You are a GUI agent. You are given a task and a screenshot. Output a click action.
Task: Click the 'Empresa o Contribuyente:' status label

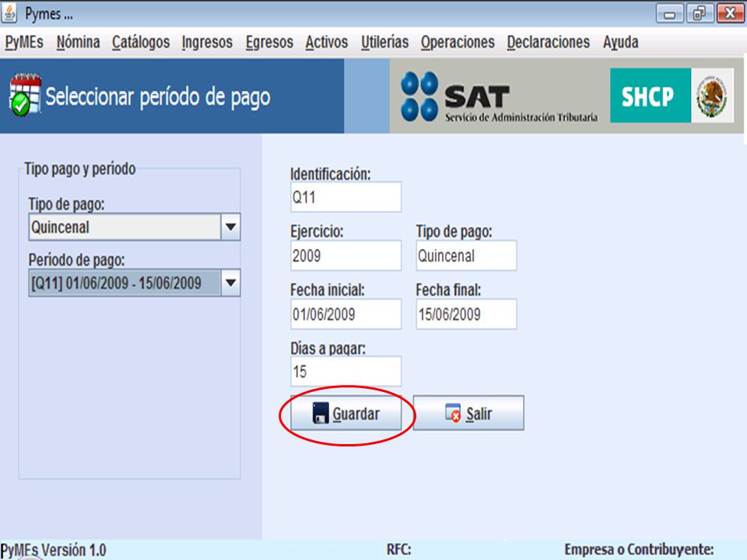[639, 550]
